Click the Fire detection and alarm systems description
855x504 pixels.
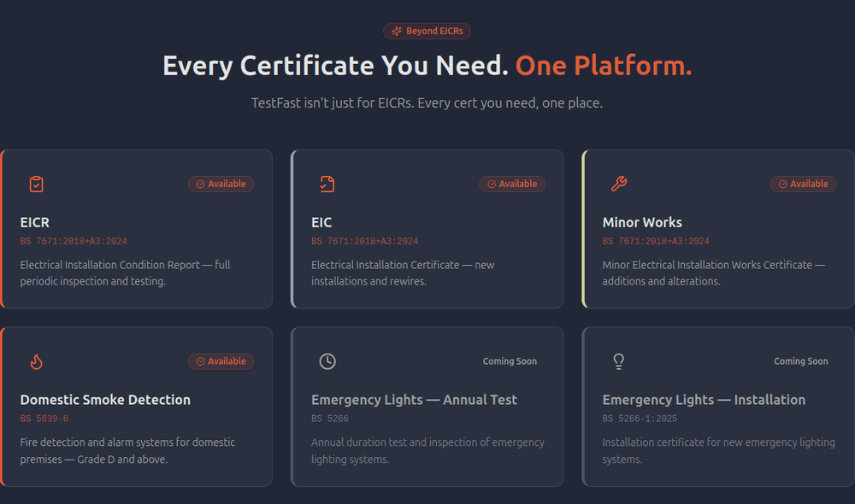coord(127,450)
